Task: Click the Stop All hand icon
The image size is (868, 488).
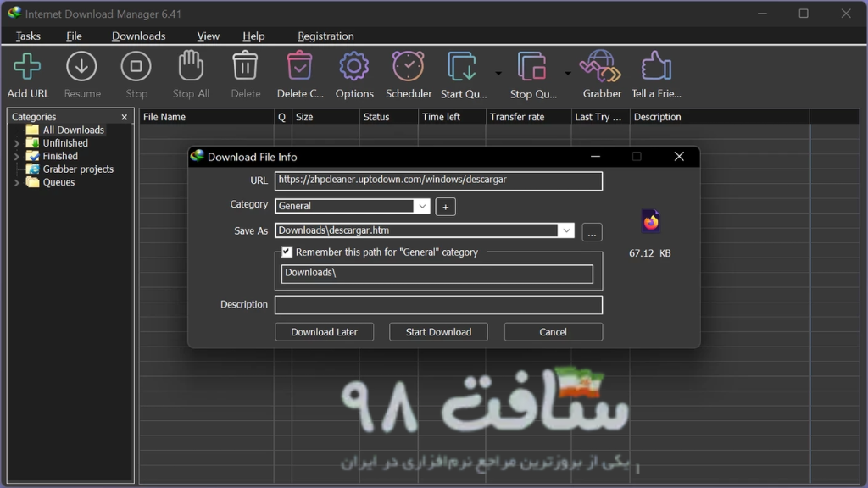Action: (x=191, y=66)
